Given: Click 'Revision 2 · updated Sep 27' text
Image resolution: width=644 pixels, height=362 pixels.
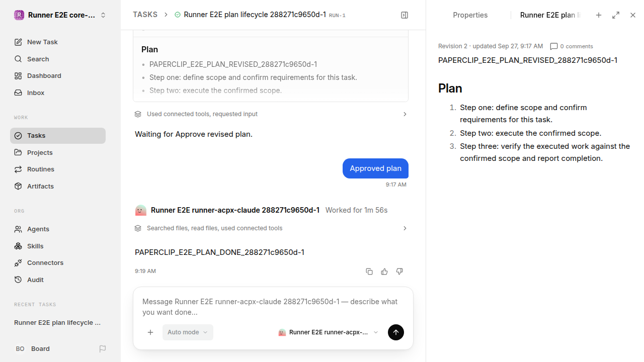Looking at the screenshot, I should click(x=491, y=46).
